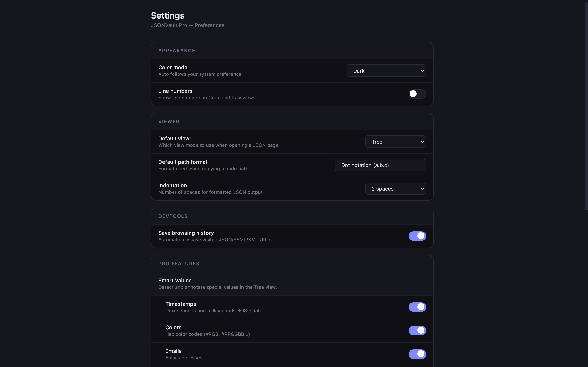588x367 pixels.
Task: Click the JSONVault Pro — Preferences subtitle
Action: pos(187,25)
